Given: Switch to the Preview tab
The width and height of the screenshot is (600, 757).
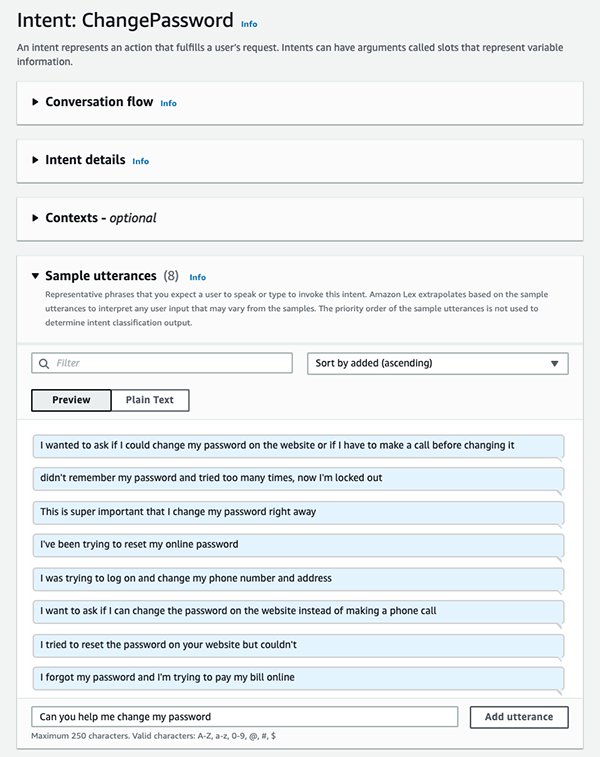Looking at the screenshot, I should click(x=71, y=400).
